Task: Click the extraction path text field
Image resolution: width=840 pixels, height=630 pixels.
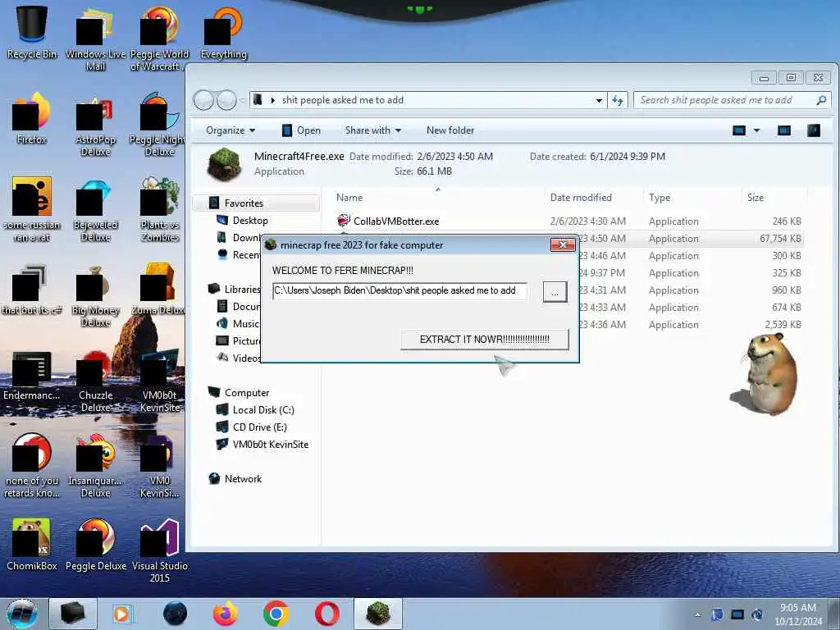Action: tap(399, 291)
